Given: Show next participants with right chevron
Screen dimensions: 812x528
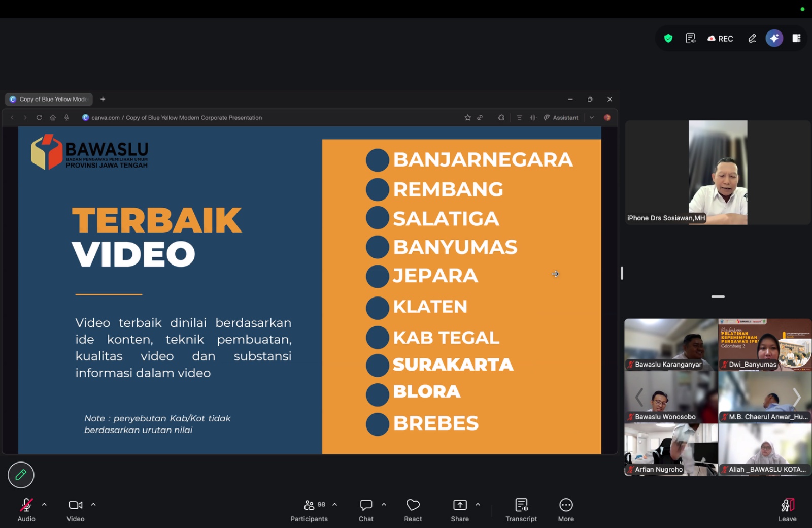Looking at the screenshot, I should 797,397.
